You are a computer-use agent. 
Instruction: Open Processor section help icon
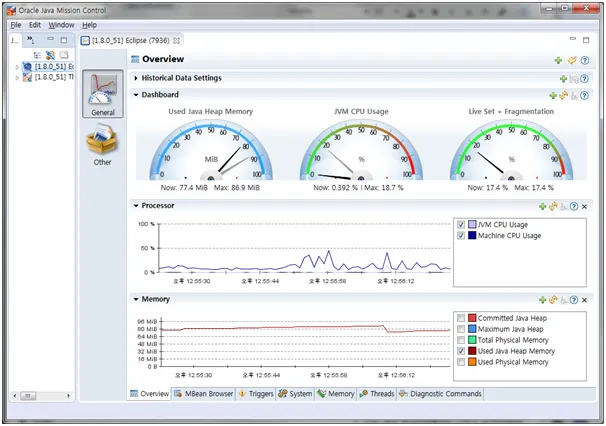pos(574,206)
